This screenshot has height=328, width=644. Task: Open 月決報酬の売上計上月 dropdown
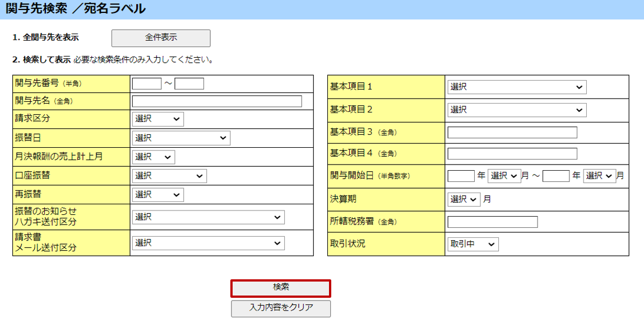(x=153, y=157)
